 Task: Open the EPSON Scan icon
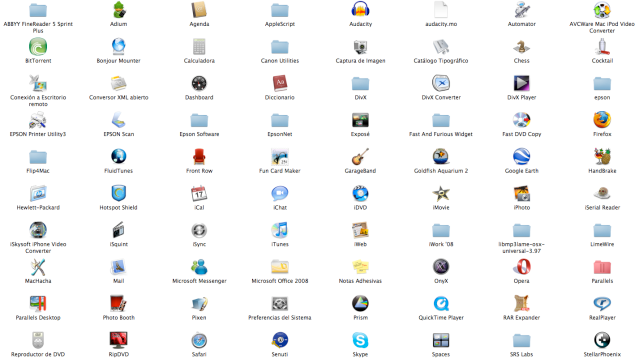coord(119,120)
